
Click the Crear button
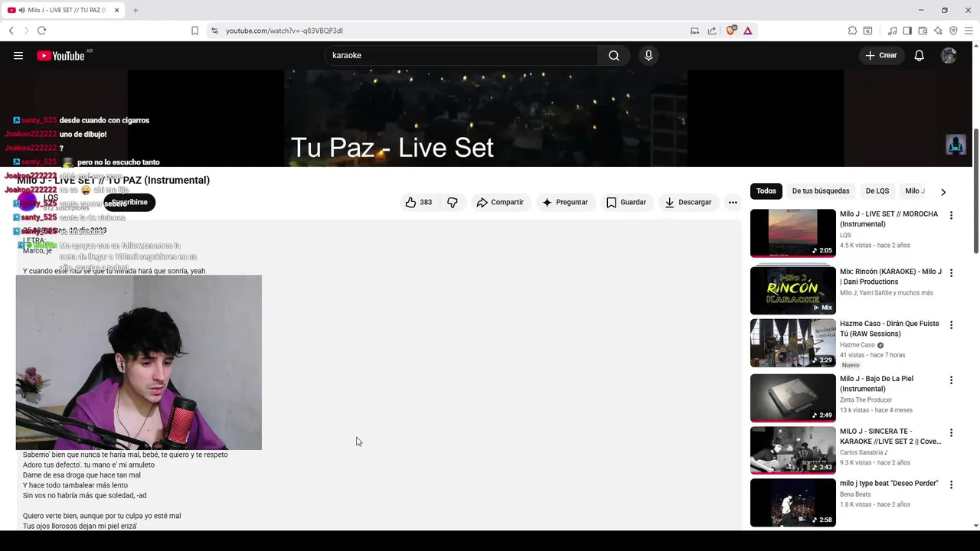point(880,55)
